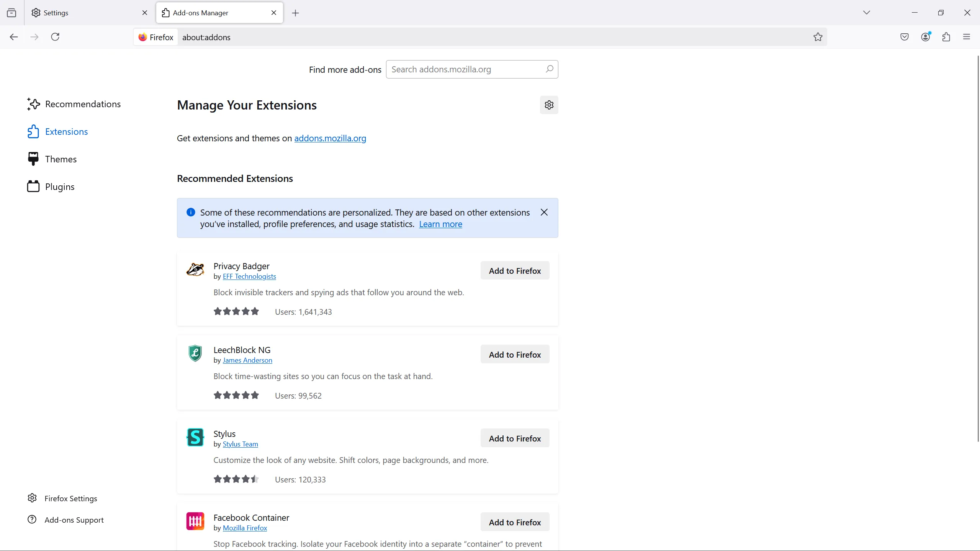The image size is (980, 551).
Task: Open Stylus Team author link
Action: click(x=241, y=444)
